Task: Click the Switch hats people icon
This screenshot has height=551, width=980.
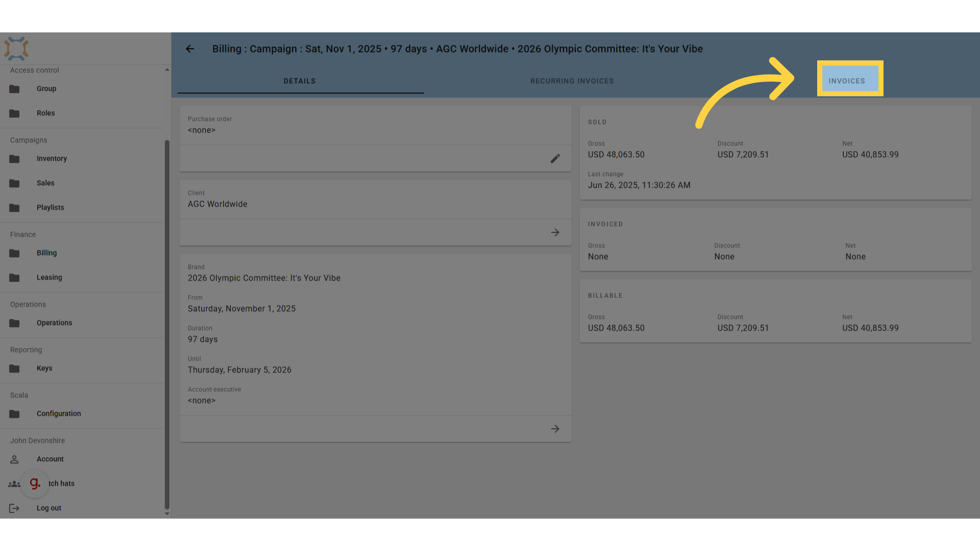Action: pos(14,484)
